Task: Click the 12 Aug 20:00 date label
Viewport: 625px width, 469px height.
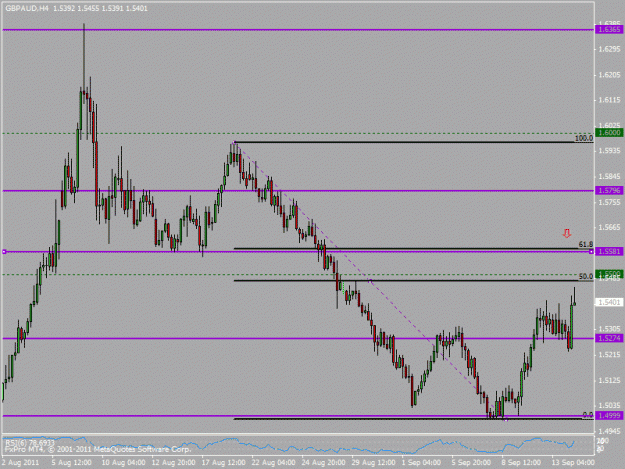Action: coord(173,463)
